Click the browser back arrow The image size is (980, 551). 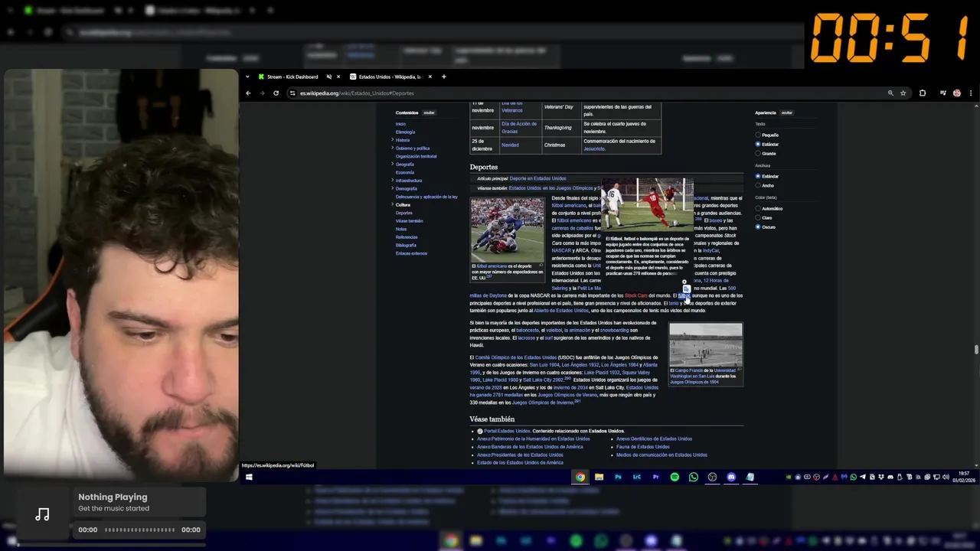[248, 93]
